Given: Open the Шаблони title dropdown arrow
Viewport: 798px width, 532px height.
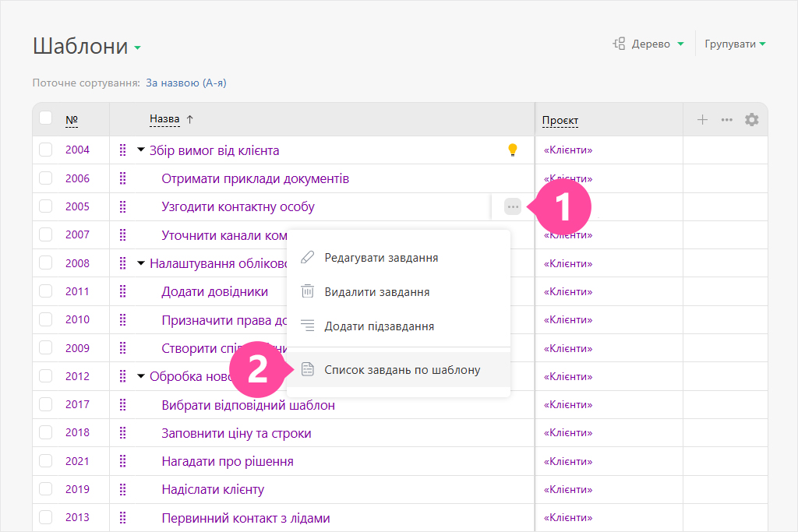Looking at the screenshot, I should click(x=138, y=48).
